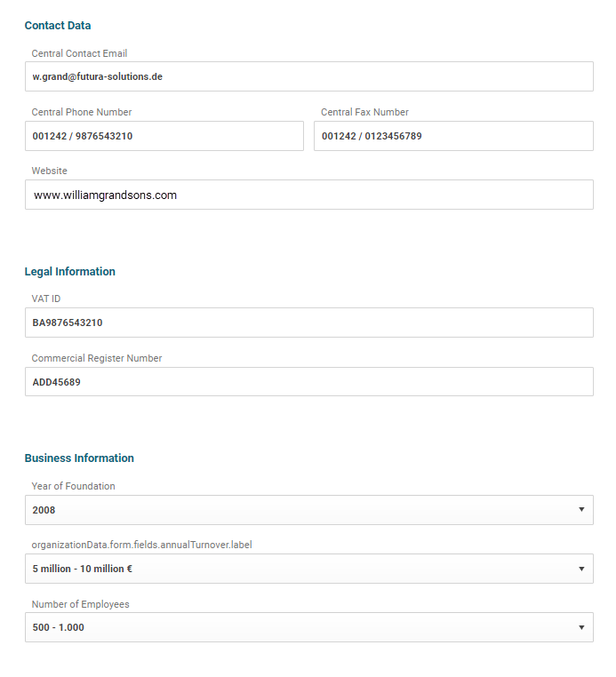Click the Legal Information section heading
Screen dimensions: 616x677
pos(70,272)
